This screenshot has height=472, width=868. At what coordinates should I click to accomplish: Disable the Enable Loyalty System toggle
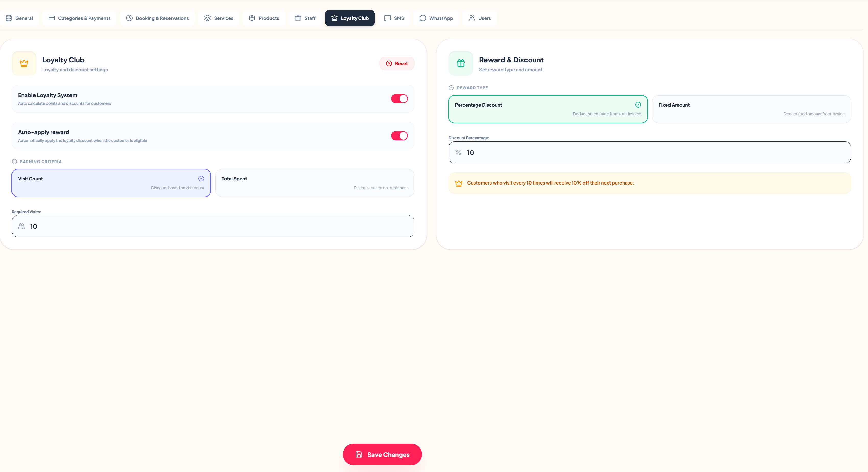click(399, 99)
